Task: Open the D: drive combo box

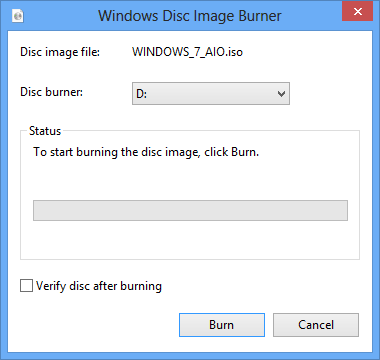Action: tap(211, 94)
